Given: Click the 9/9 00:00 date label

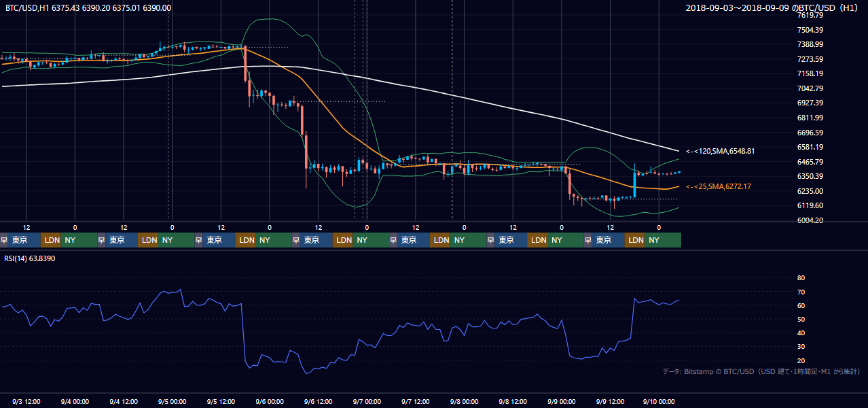Looking at the screenshot, I should 562,401.
